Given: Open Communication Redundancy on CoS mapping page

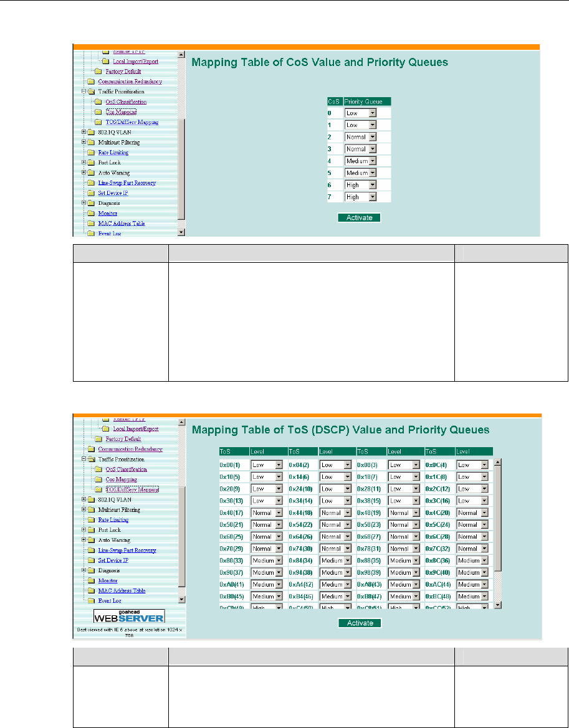Looking at the screenshot, I should [x=130, y=81].
